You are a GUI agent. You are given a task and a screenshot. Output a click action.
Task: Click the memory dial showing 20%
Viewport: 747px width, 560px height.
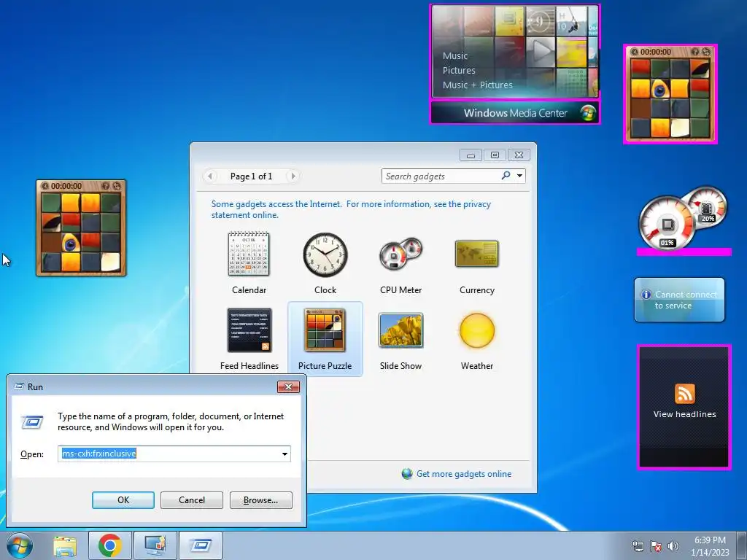[x=708, y=206]
